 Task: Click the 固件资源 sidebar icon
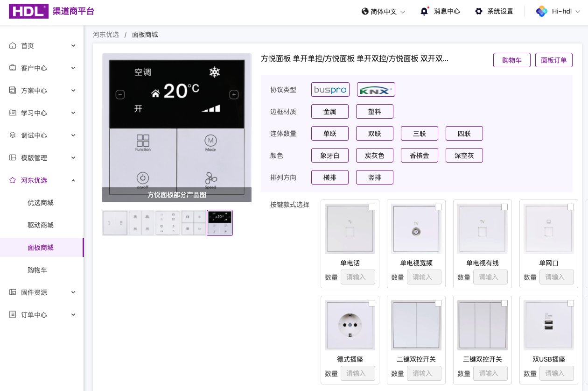[x=13, y=292]
